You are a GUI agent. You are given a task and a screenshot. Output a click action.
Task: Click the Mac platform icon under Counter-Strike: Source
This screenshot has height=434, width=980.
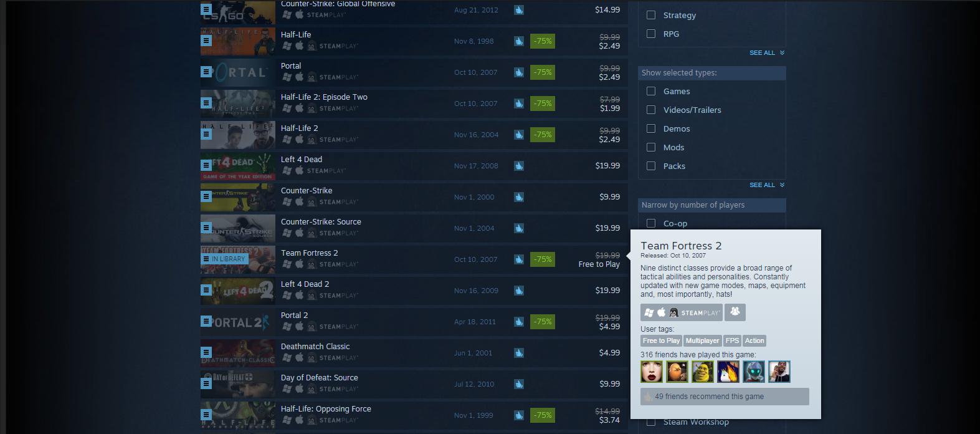point(299,233)
